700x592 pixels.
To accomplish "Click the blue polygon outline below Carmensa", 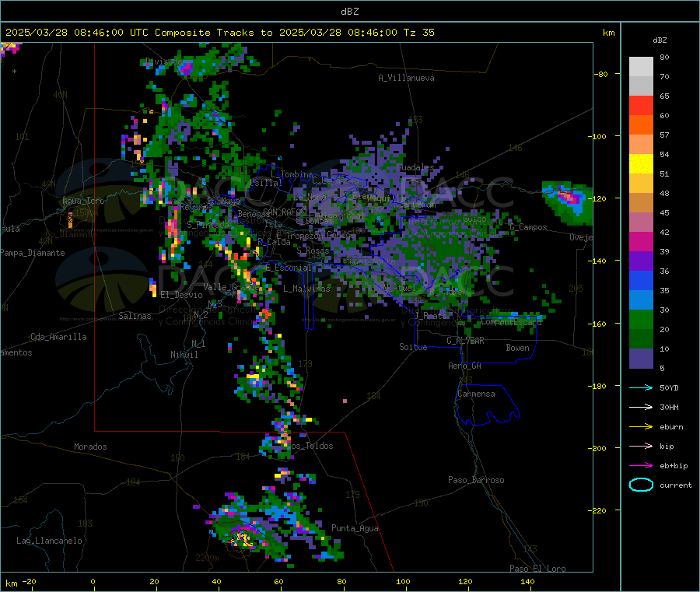I will tap(488, 405).
